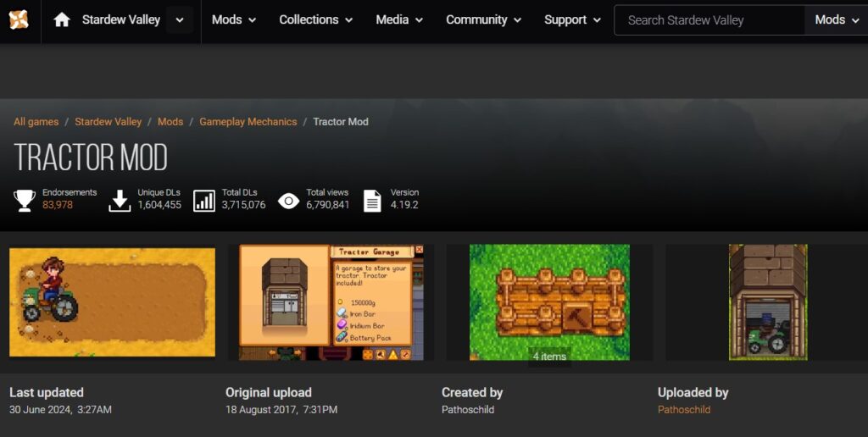The height and width of the screenshot is (437, 868).
Task: Follow the Mods breadcrumb link
Action: (170, 122)
